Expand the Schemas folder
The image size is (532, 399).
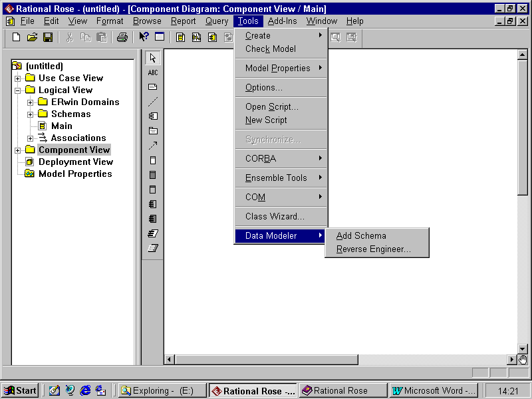(30, 114)
